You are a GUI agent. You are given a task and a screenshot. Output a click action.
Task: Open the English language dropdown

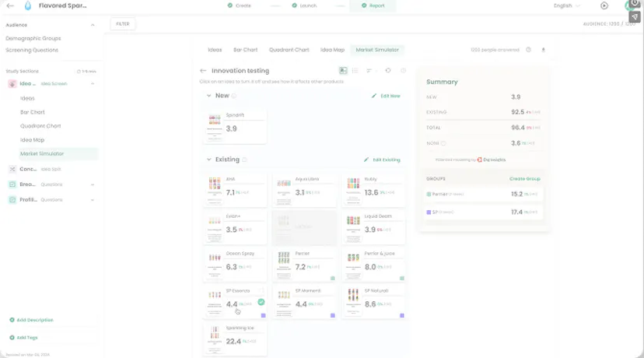point(566,5)
